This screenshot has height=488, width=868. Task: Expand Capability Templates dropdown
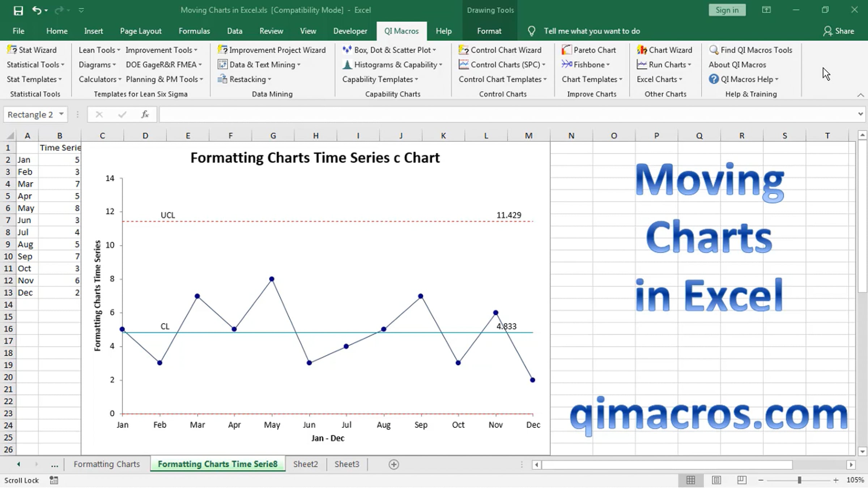pos(380,79)
